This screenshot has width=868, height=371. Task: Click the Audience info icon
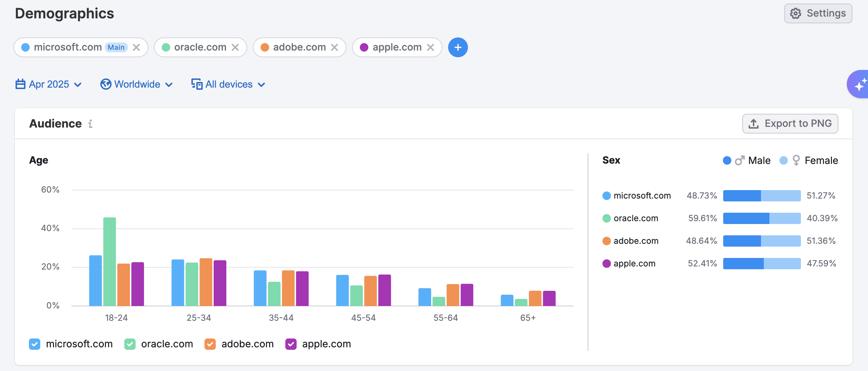[x=90, y=124]
